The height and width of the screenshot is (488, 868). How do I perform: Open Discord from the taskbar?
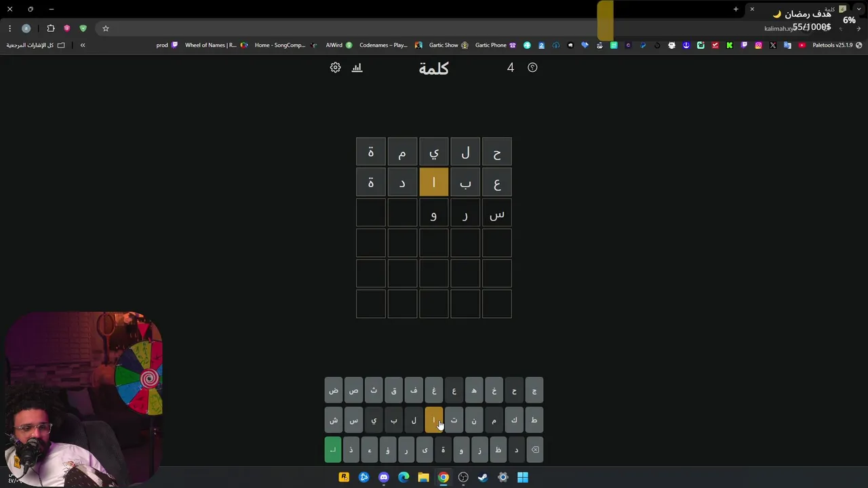pos(384,477)
